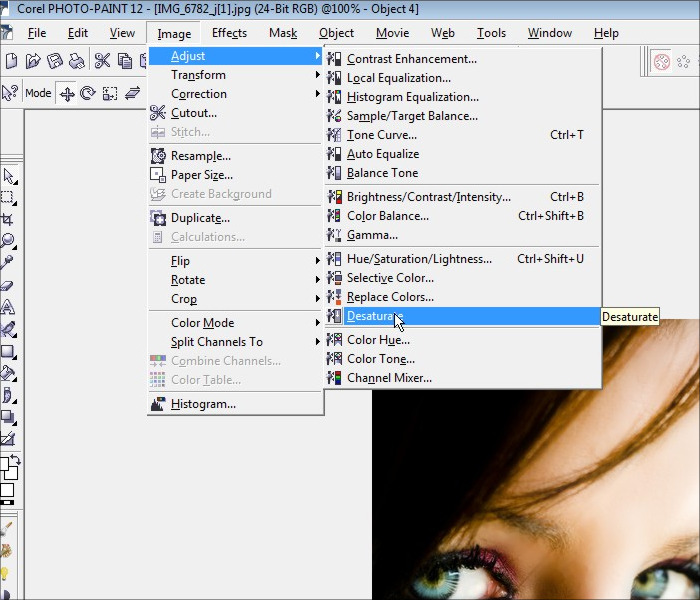
Task: Click Resample... in Image menu
Action: pos(200,156)
